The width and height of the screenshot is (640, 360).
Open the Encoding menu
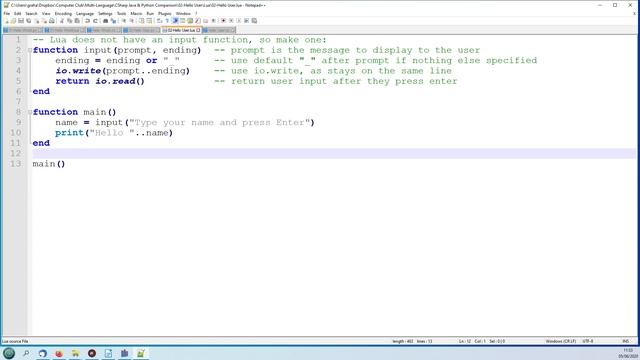(63, 13)
